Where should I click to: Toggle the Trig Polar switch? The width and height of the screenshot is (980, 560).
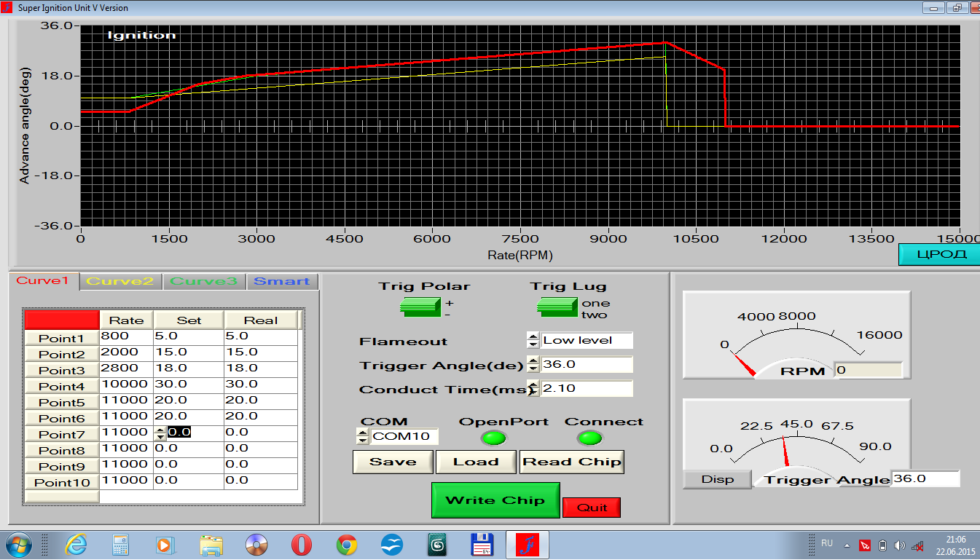point(420,307)
